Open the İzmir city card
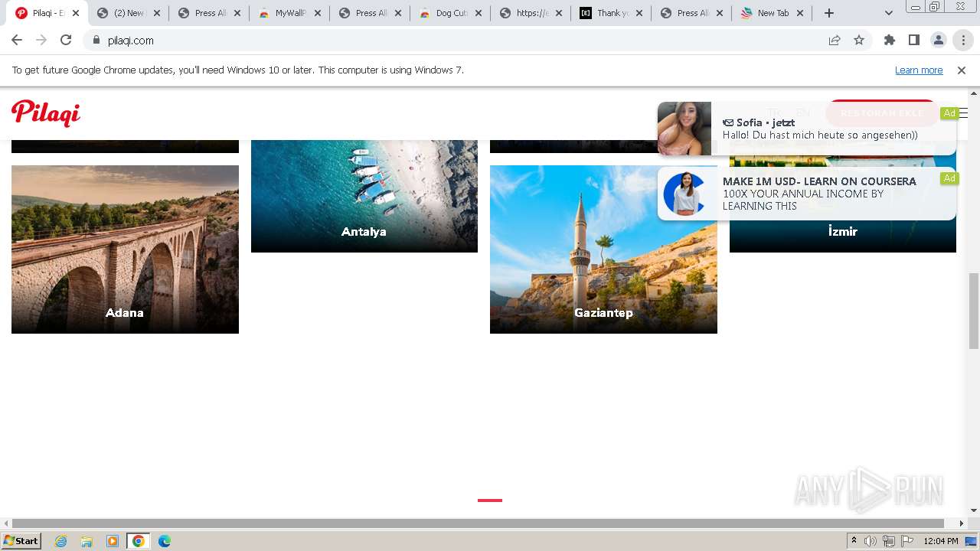The image size is (980, 551). (x=843, y=236)
